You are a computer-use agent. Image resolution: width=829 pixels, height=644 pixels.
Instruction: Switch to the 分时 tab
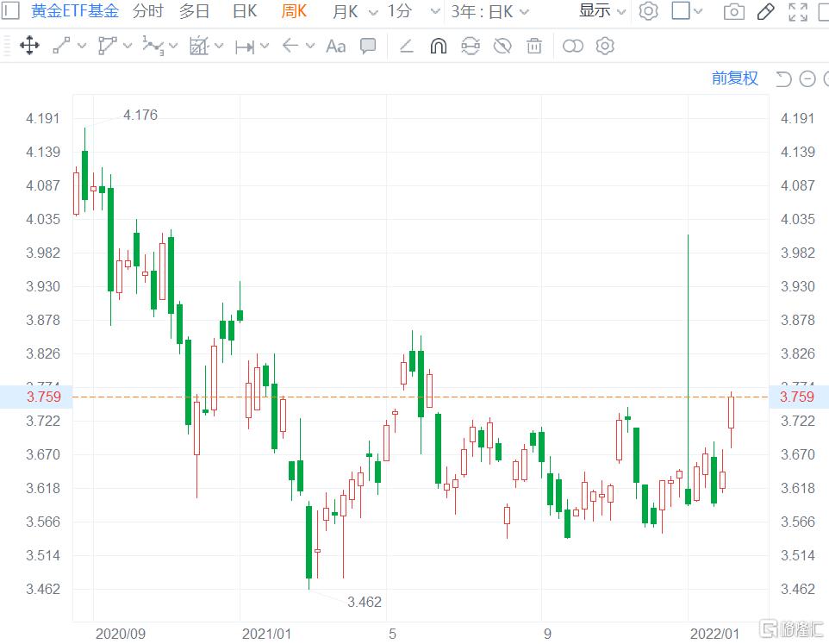tap(146, 12)
